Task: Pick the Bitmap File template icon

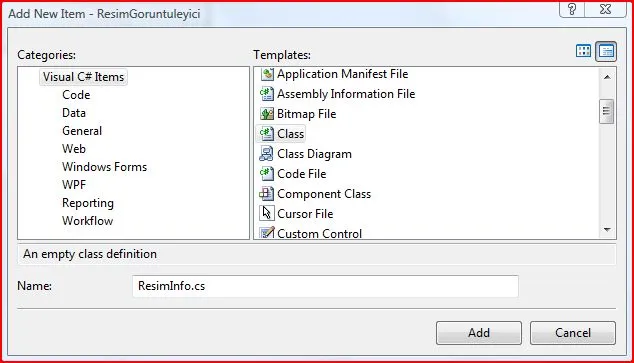Action: 267,114
